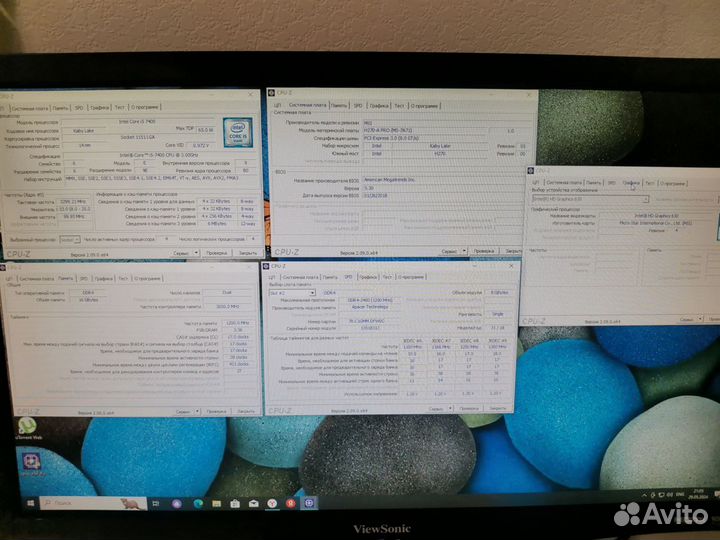Click the red round taskbar icon
This screenshot has width=720, height=540.
[290, 503]
